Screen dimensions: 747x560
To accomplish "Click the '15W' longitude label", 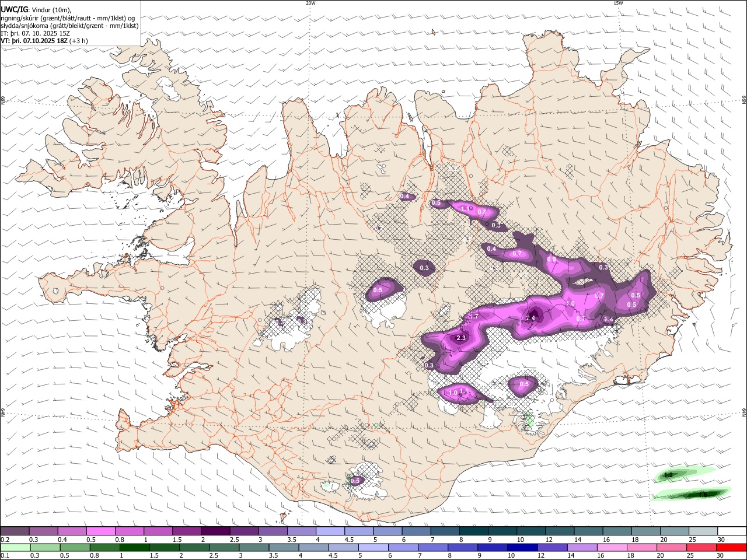I will pyautogui.click(x=618, y=3).
